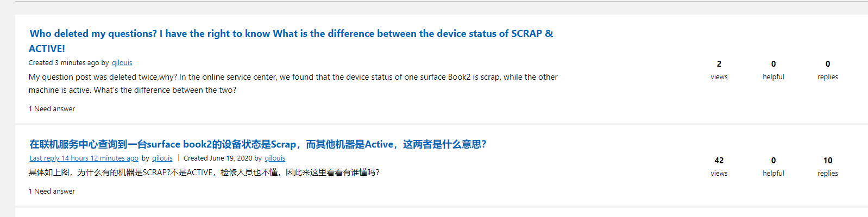Click the 0 helpful count of second thread

(773, 161)
